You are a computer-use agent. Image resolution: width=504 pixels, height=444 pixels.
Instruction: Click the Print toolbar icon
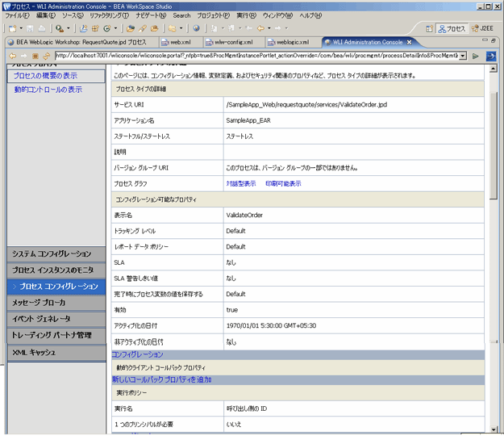[42, 28]
